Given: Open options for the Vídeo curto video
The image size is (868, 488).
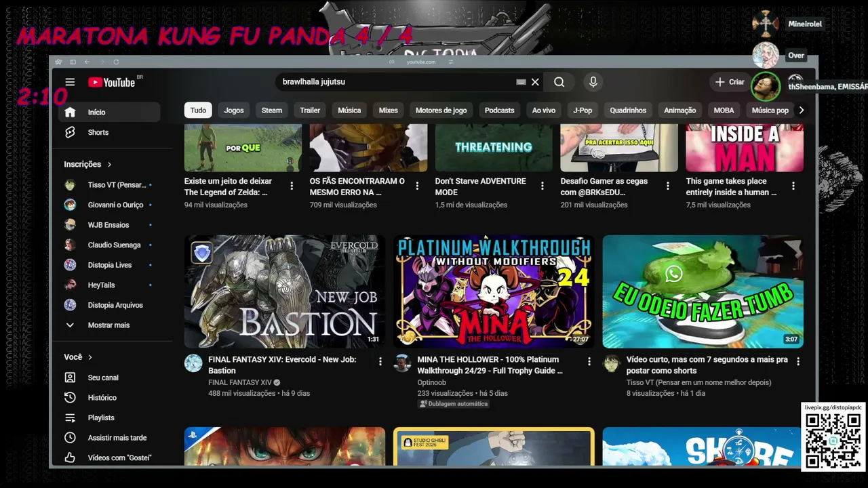Looking at the screenshot, I should [798, 361].
